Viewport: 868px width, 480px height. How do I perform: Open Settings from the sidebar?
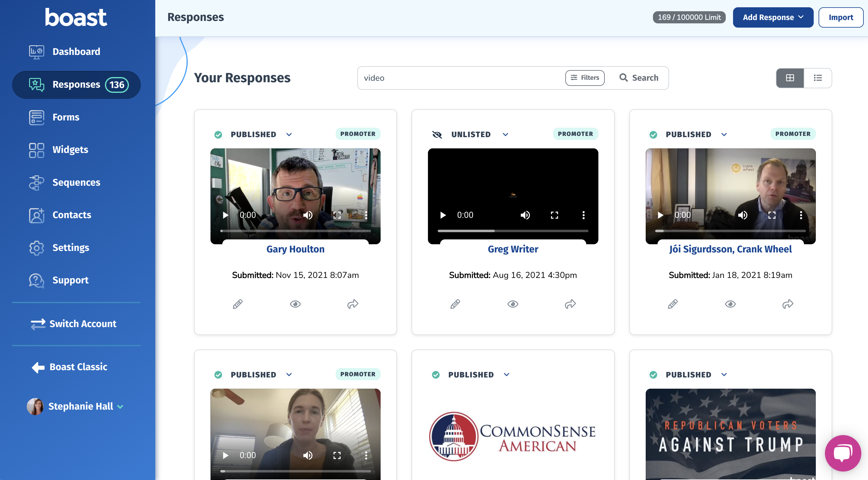pos(71,247)
